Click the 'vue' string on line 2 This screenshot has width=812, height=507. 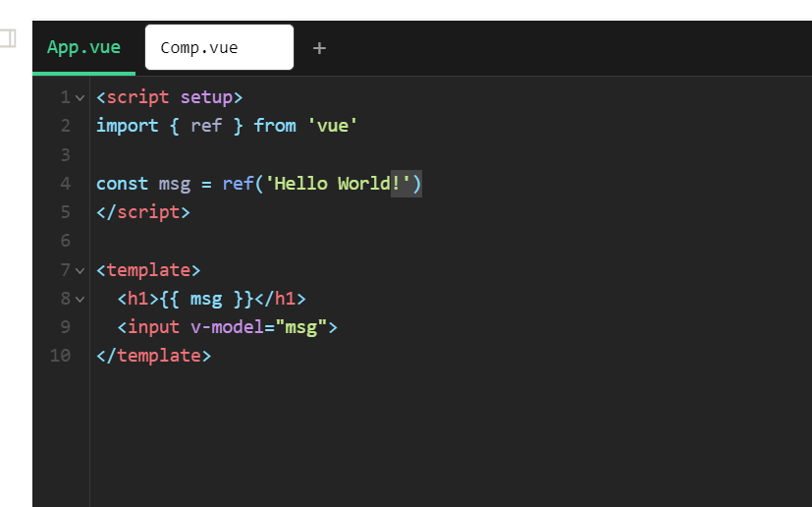[x=332, y=126]
